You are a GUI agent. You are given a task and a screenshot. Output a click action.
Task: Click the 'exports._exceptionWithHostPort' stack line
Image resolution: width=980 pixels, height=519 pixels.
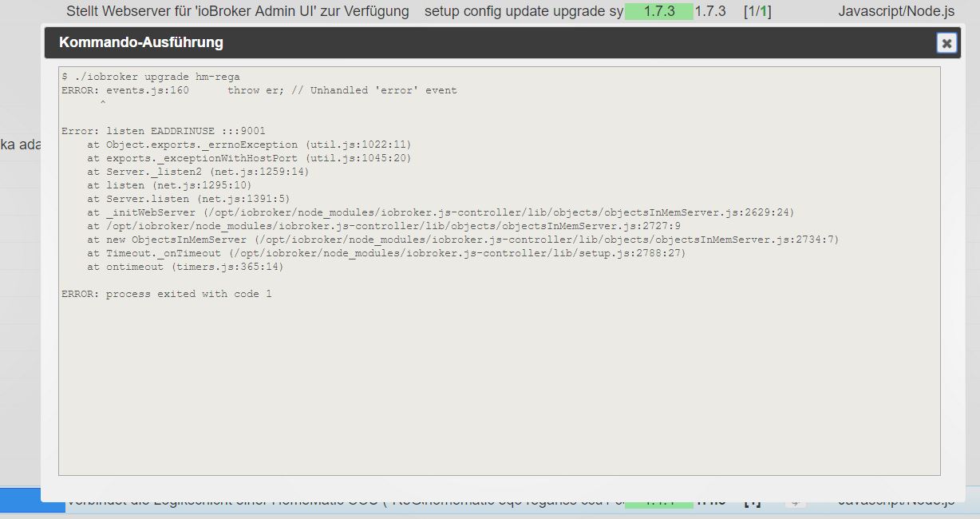(x=249, y=158)
